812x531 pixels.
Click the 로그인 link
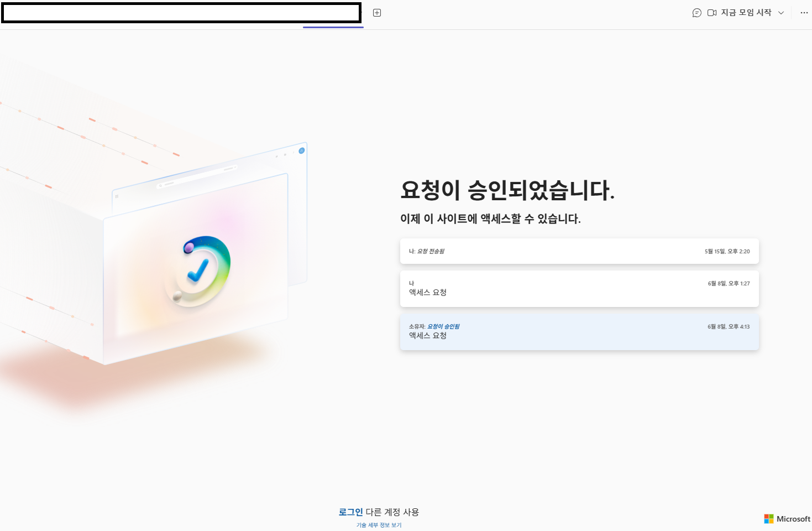pos(350,512)
